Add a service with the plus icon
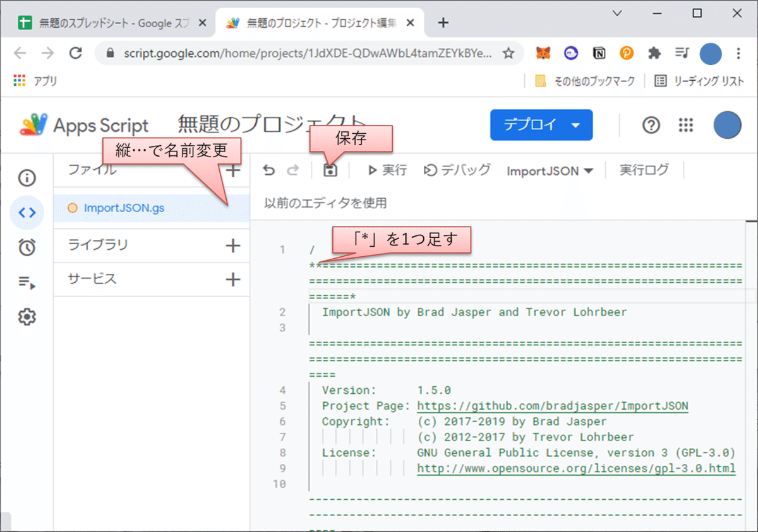The image size is (758, 532). click(233, 279)
